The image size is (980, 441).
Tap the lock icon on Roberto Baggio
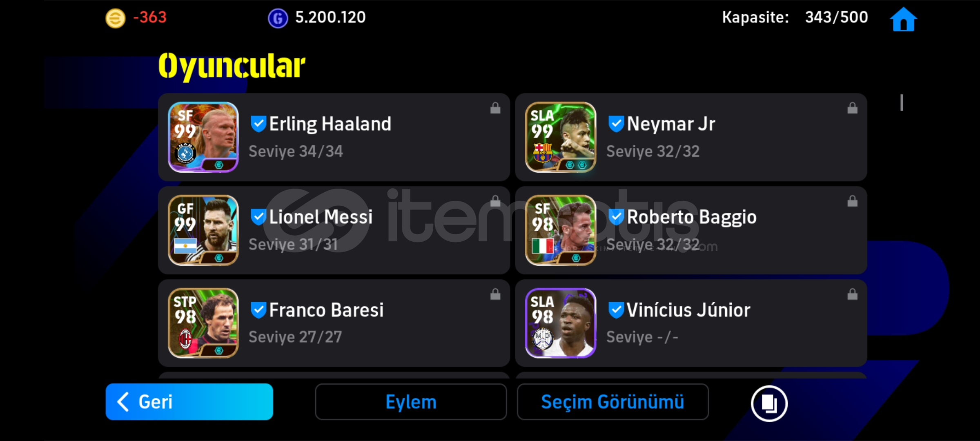(x=852, y=201)
